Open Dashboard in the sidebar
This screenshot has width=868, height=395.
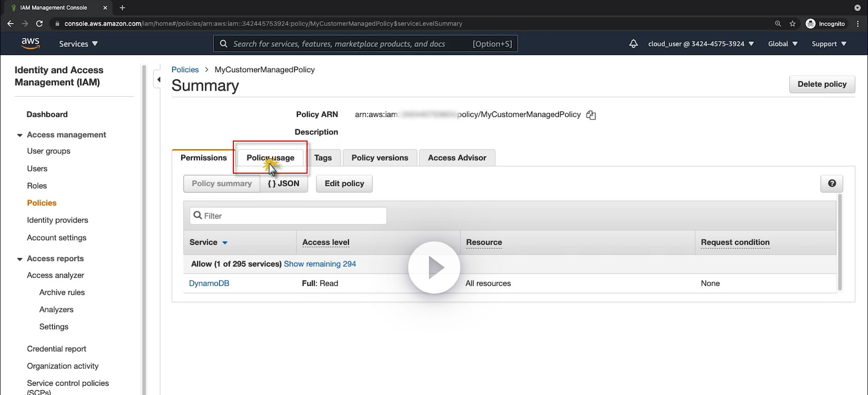click(x=47, y=114)
